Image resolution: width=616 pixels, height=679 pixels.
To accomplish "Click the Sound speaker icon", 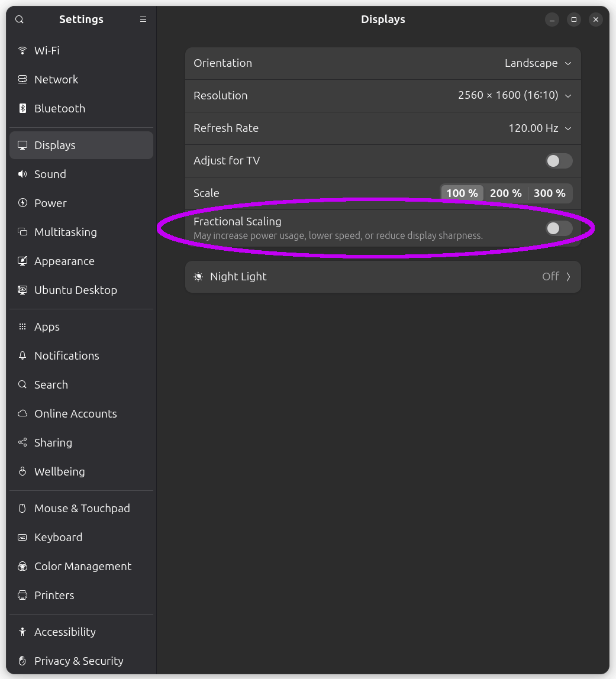I will (22, 174).
